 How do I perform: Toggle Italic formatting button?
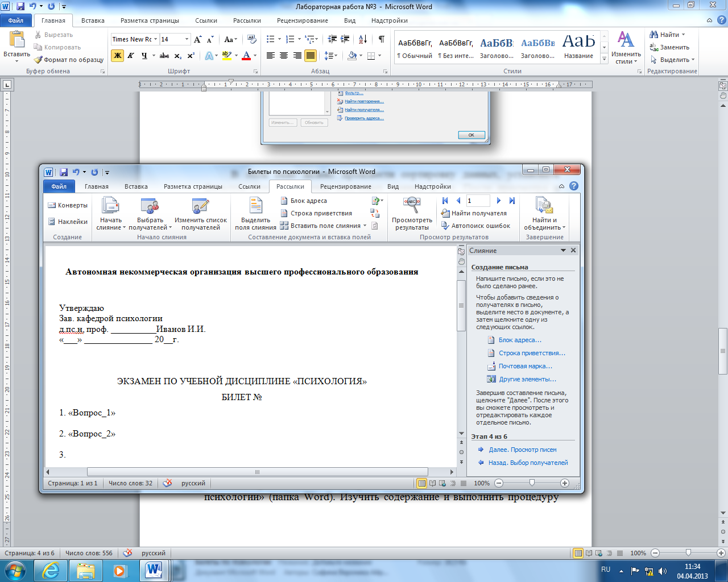[x=131, y=56]
